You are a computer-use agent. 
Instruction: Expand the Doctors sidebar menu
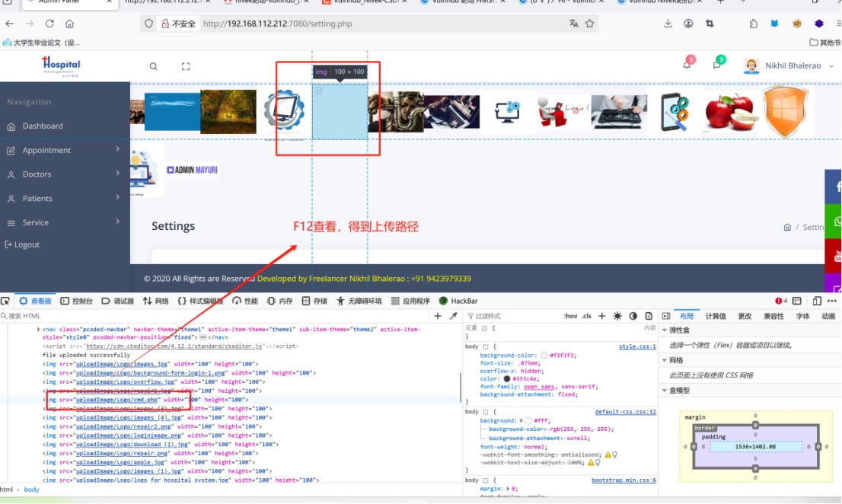click(65, 174)
